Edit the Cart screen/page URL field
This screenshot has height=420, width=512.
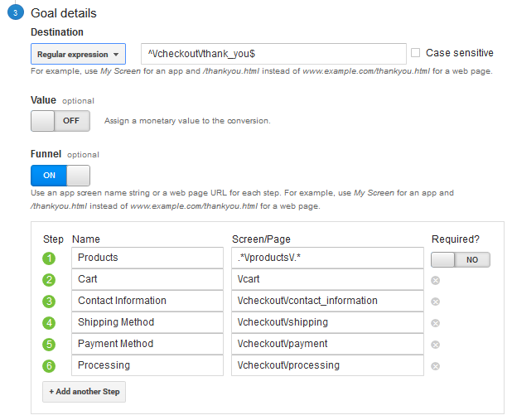point(327,279)
